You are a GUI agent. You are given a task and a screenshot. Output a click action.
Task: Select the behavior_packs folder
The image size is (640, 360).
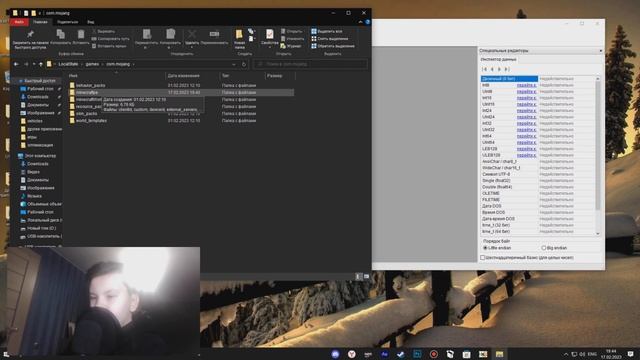(91, 86)
